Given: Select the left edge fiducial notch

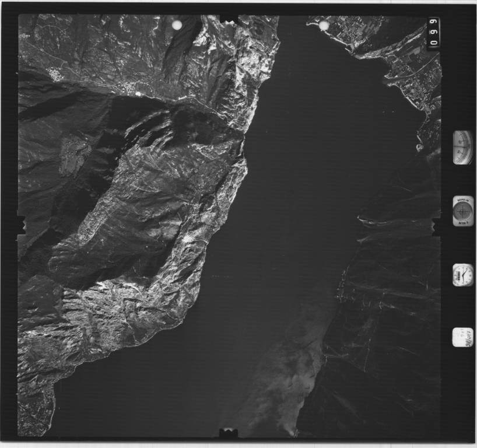Looking at the screenshot, I should (22, 225).
